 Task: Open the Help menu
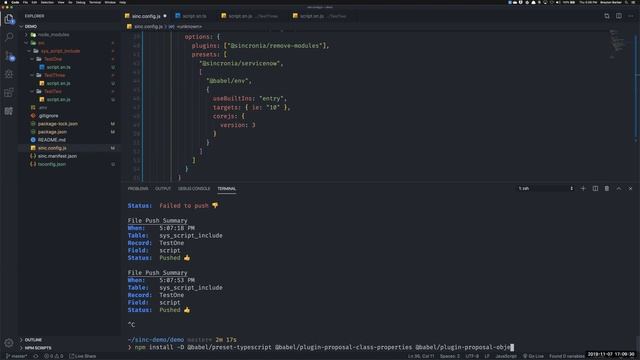click(x=122, y=2)
